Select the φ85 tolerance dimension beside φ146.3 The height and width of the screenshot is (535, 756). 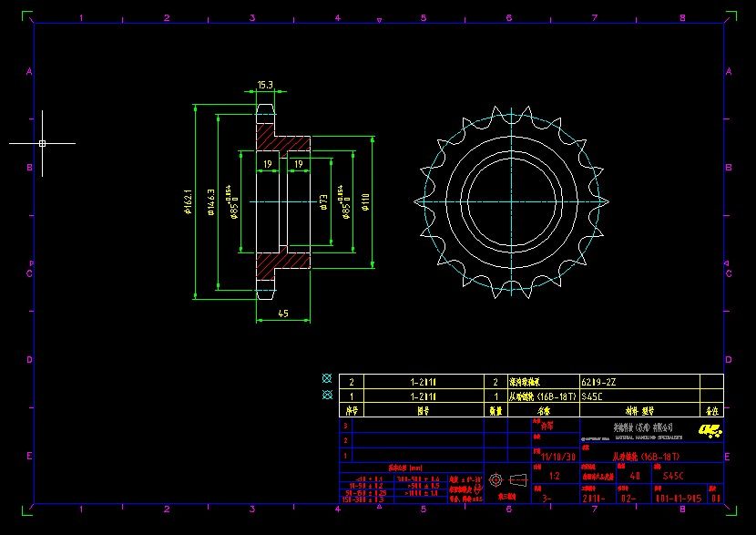click(232, 202)
